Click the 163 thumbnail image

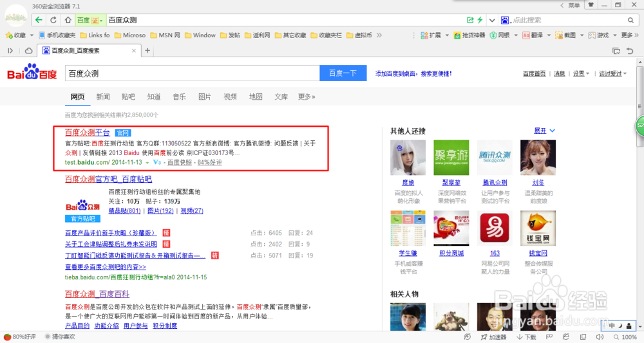495,228
